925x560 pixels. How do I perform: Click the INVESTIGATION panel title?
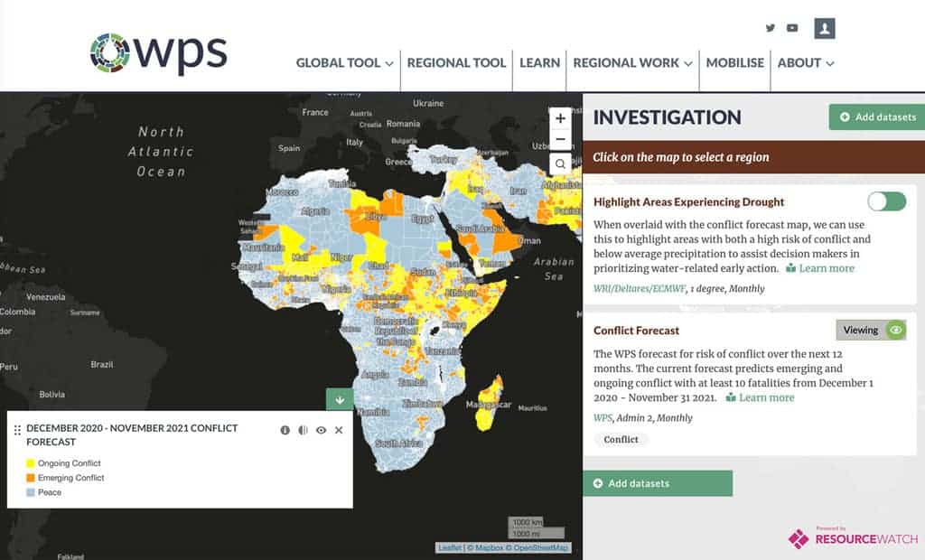[668, 117]
